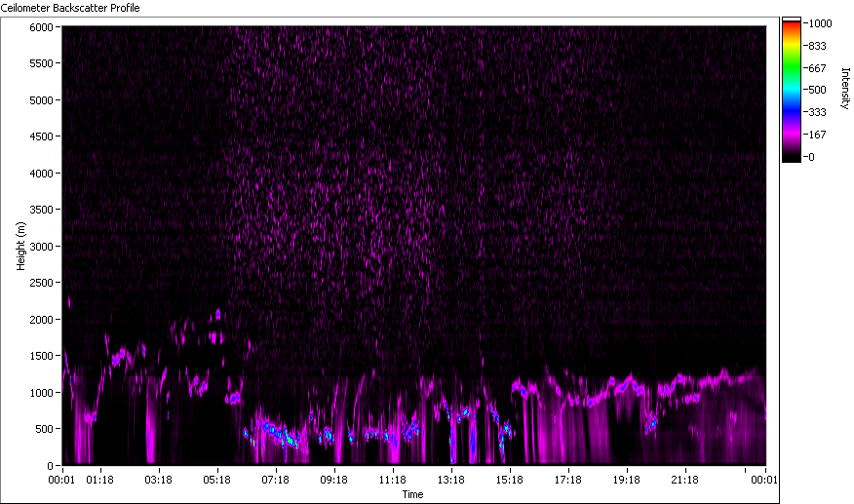Click the 15:18 time tick label

(x=510, y=480)
